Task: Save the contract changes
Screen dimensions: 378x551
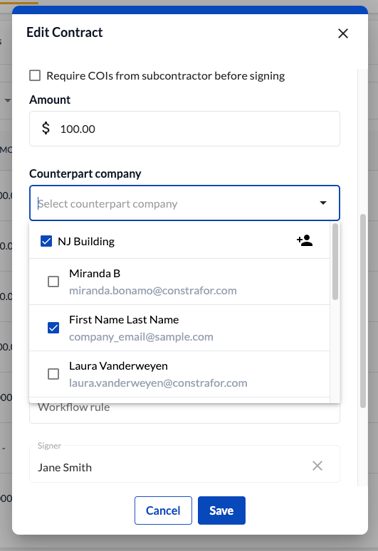Action: point(222,510)
